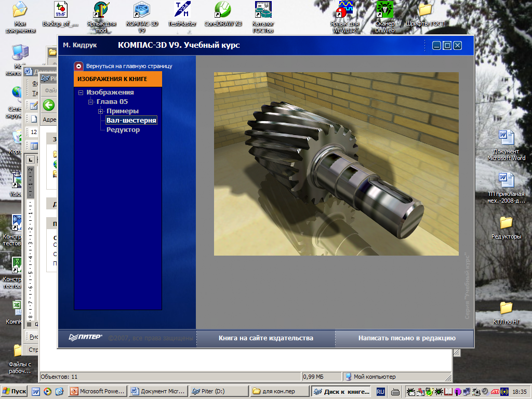Launch Word from Quick Launch bar
The height and width of the screenshot is (399, 532).
pos(36,392)
